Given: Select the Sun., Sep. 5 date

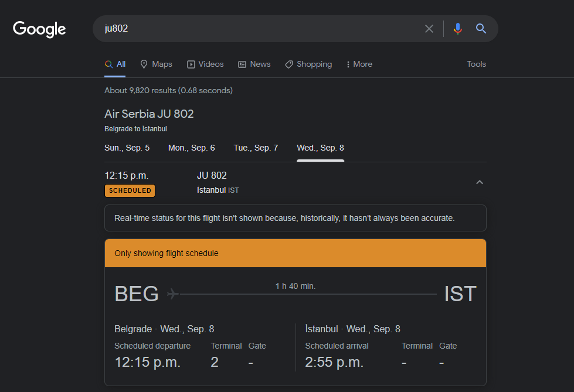Looking at the screenshot, I should point(127,148).
